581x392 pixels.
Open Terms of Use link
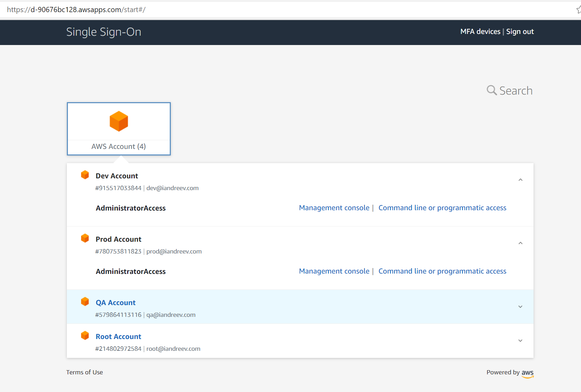[x=85, y=372]
